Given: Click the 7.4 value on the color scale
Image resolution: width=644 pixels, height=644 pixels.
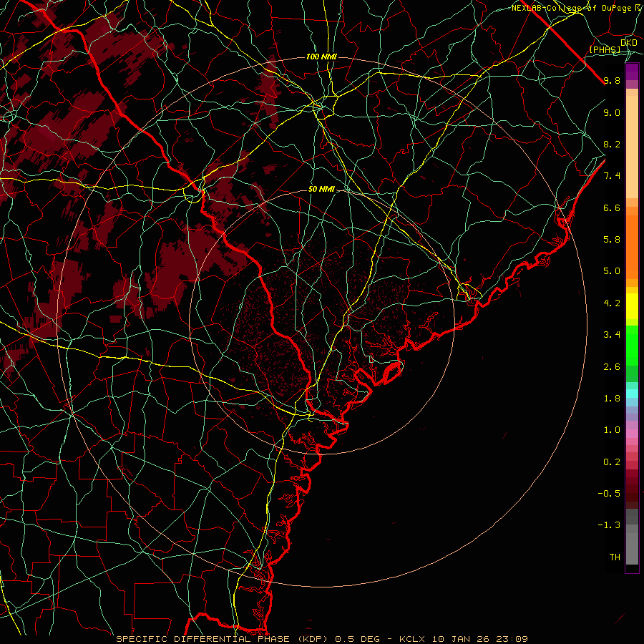Looking at the screenshot, I should 612,176.
